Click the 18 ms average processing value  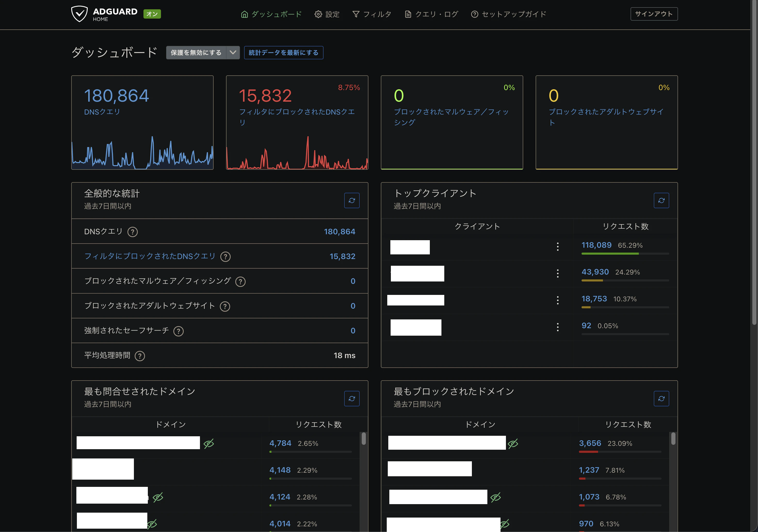tap(344, 355)
